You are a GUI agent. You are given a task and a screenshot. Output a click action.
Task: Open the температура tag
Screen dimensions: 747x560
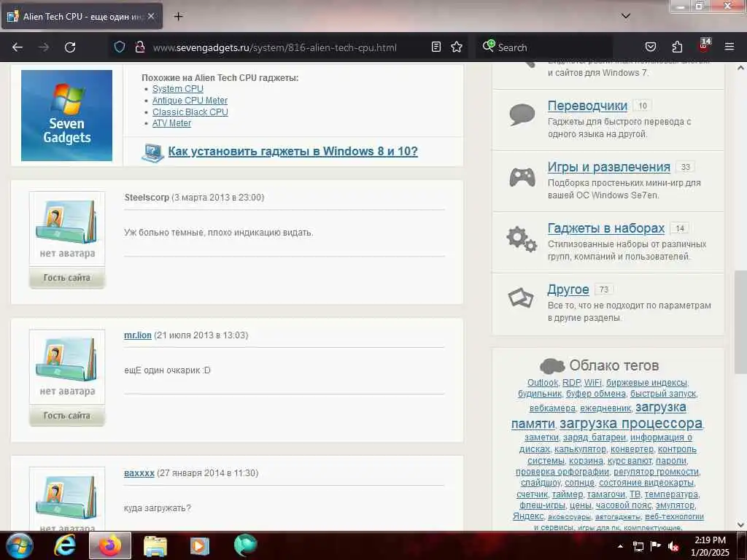pos(671,494)
